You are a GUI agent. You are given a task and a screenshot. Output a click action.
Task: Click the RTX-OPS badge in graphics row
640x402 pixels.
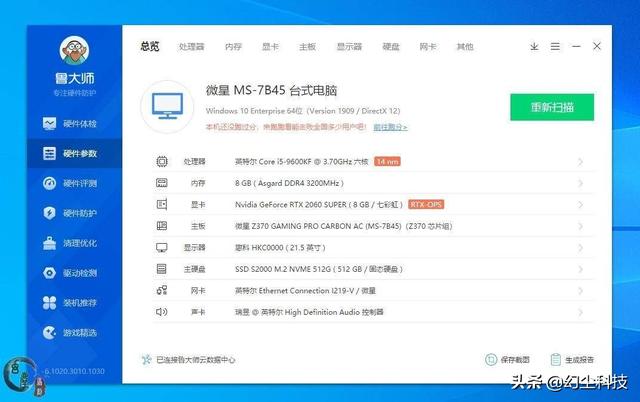coord(426,204)
